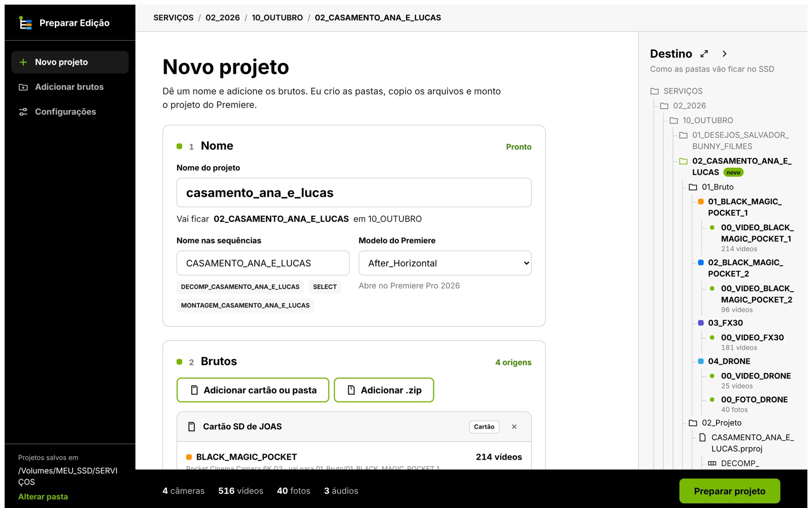This screenshot has height=508, width=812.
Task: Click 02_CASAMENTO_ANA_E_LUCAS breadcrumb
Action: (x=378, y=18)
